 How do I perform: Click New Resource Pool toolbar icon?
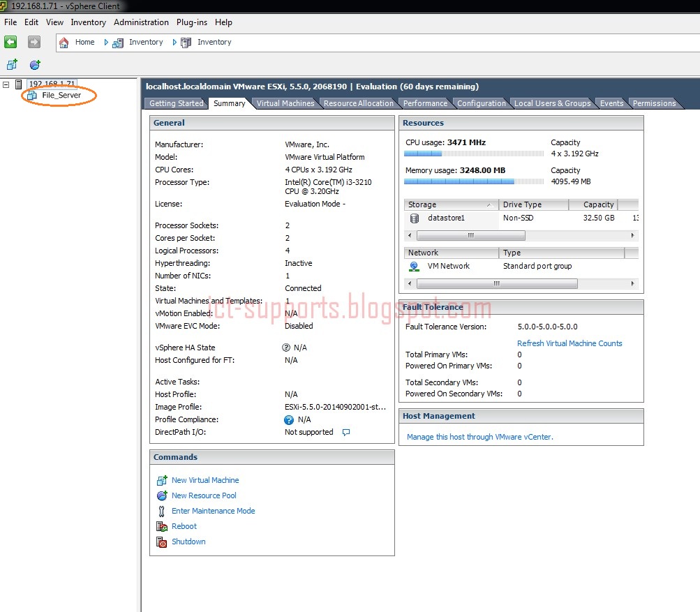[x=35, y=65]
